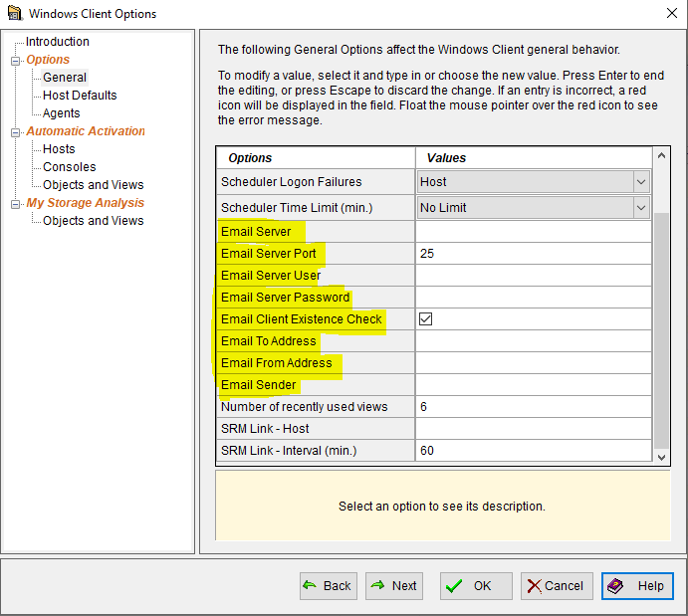The image size is (688, 616).
Task: Select the Email Sender option label
Action: click(x=258, y=385)
